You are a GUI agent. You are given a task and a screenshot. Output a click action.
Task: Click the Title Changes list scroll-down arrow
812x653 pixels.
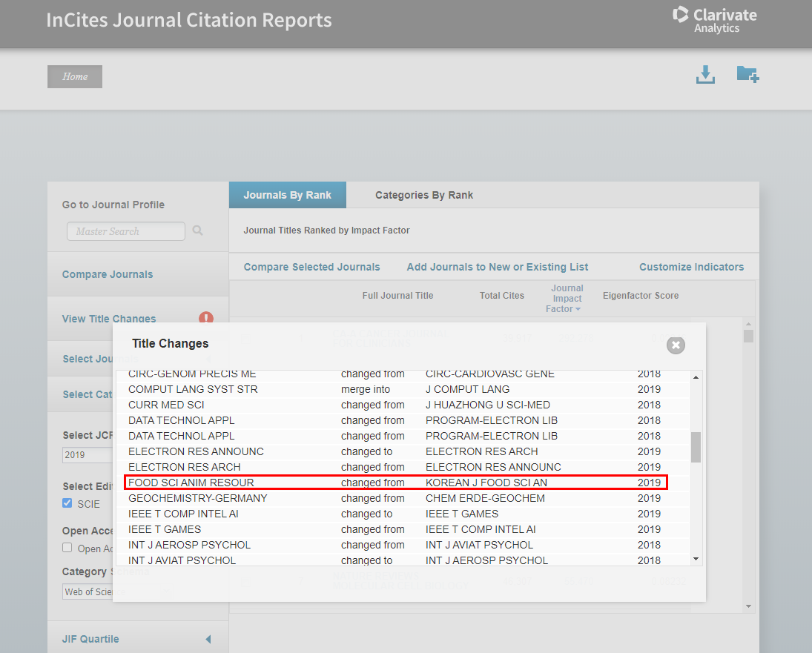pyautogui.click(x=696, y=559)
